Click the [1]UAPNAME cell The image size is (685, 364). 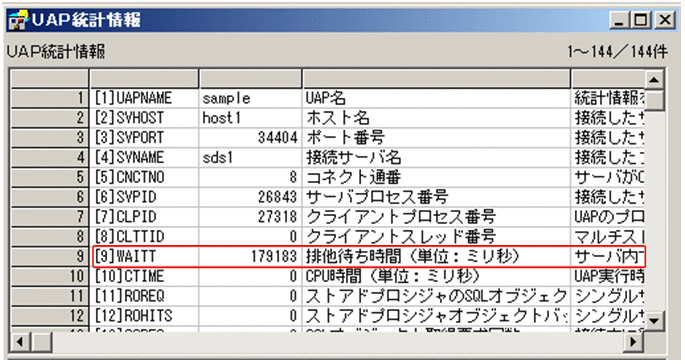coord(144,98)
